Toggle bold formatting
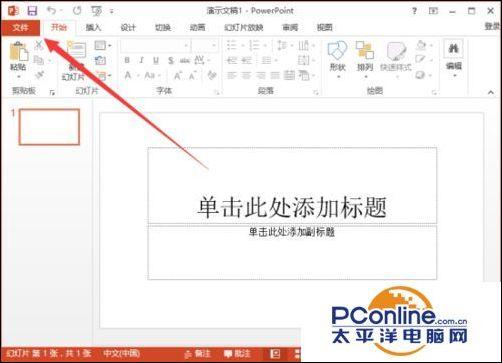 click(127, 61)
